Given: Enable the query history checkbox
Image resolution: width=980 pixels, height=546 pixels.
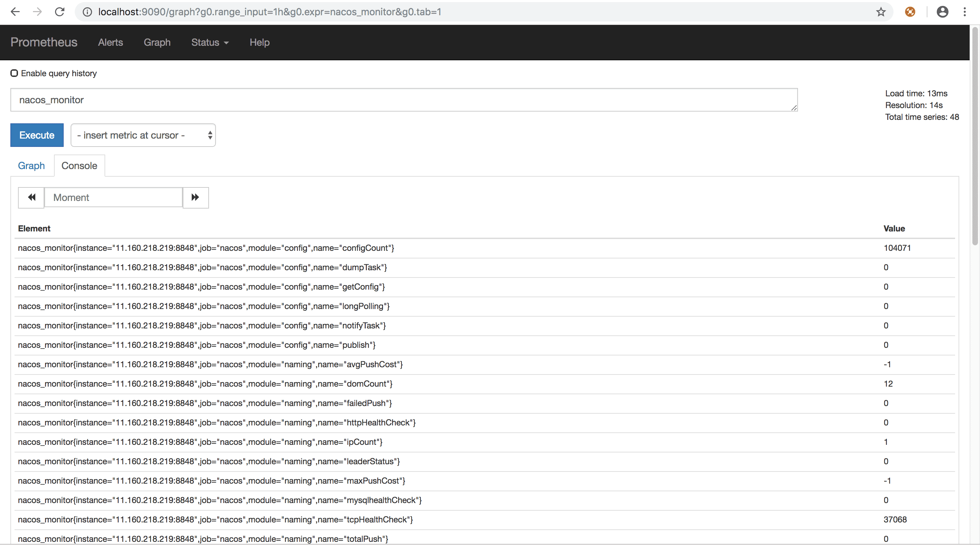Looking at the screenshot, I should point(14,73).
